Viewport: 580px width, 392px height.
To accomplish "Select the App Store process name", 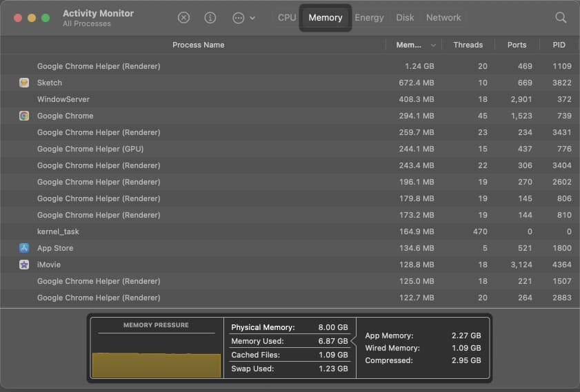I will click(55, 248).
